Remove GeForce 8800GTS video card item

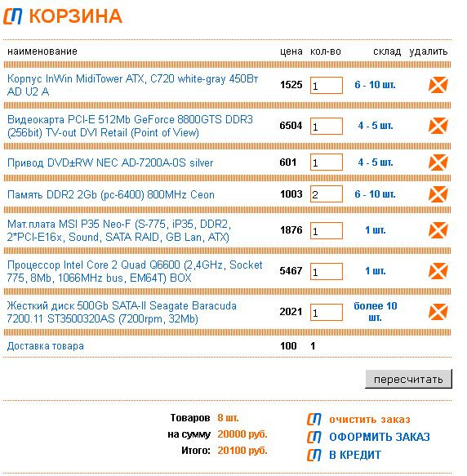coord(438,126)
